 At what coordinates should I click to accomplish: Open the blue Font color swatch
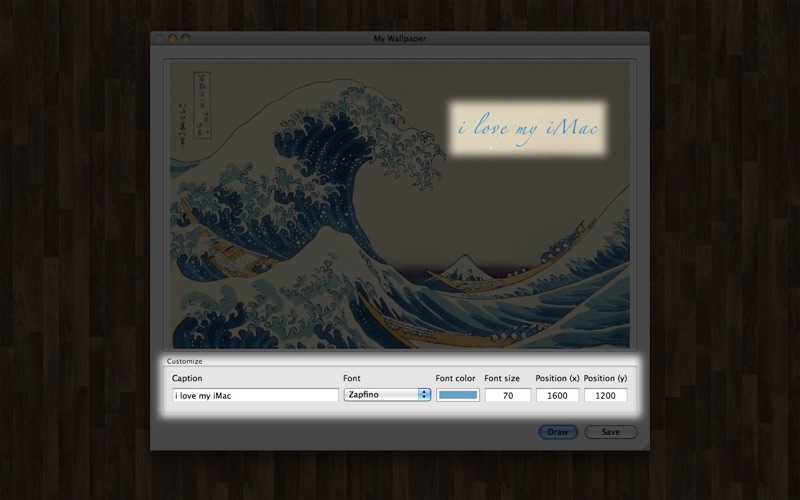pyautogui.click(x=458, y=395)
